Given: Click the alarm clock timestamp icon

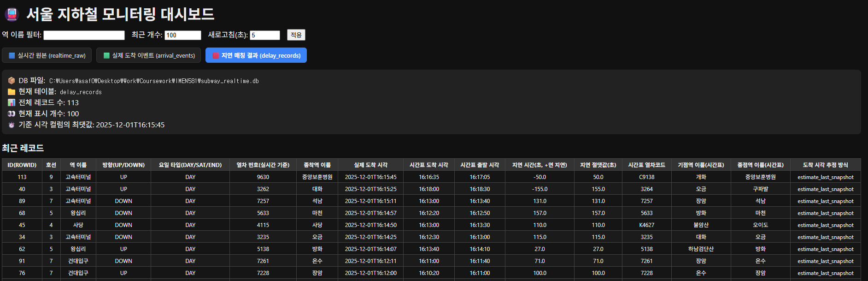Looking at the screenshot, I should click(12, 125).
